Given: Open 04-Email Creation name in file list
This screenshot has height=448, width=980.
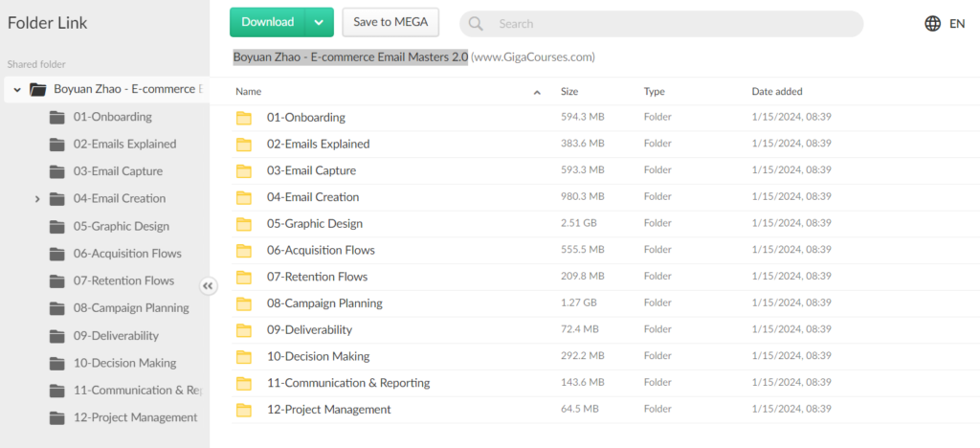Looking at the screenshot, I should pyautogui.click(x=313, y=197).
